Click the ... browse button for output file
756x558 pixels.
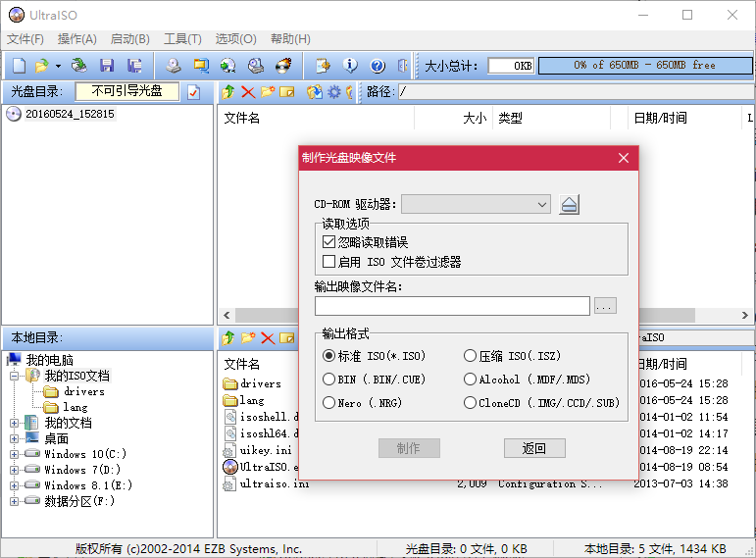605,306
